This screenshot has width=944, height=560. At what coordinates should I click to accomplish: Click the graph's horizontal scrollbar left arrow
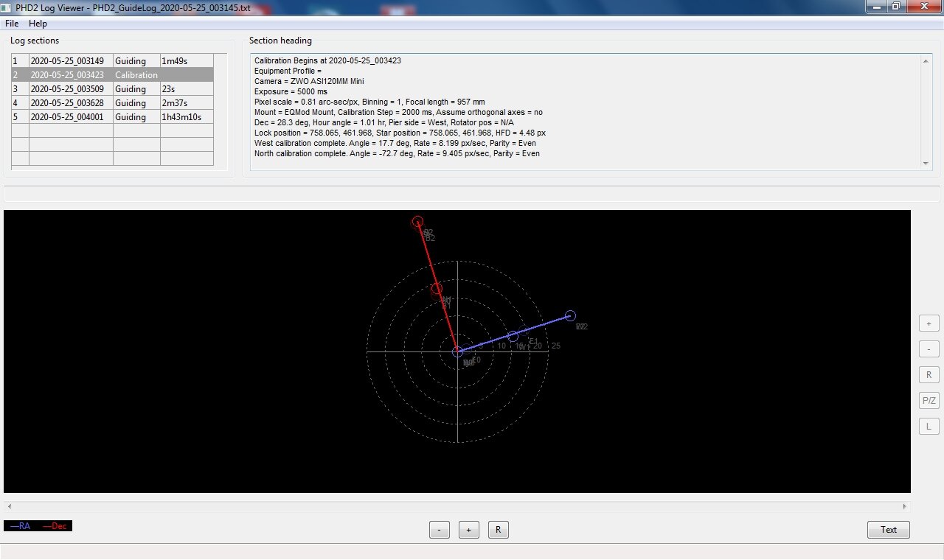click(x=9, y=507)
